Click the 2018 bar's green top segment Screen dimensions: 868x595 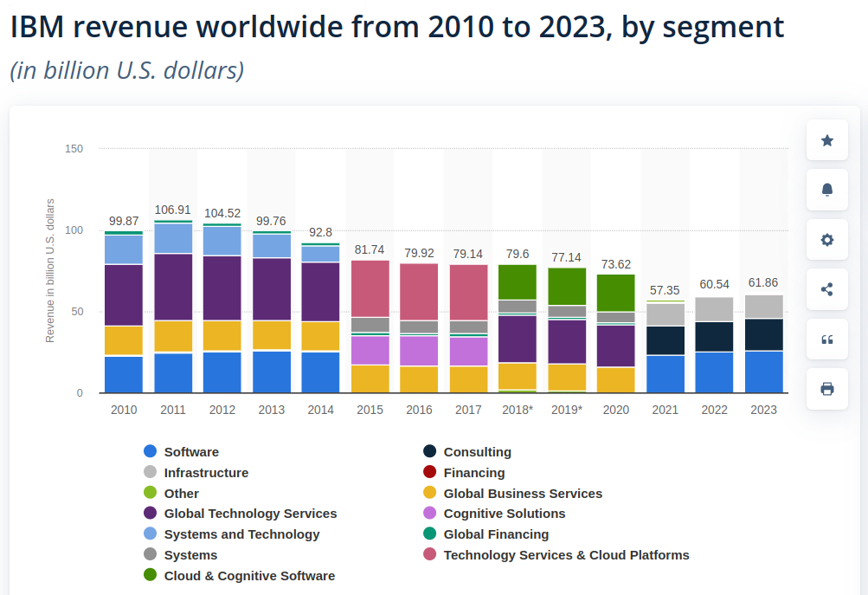click(x=517, y=282)
